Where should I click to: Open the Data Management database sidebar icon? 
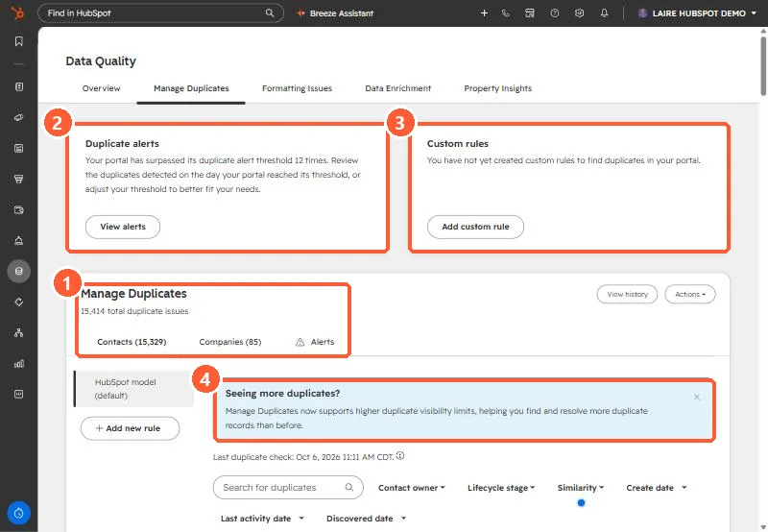click(x=18, y=271)
